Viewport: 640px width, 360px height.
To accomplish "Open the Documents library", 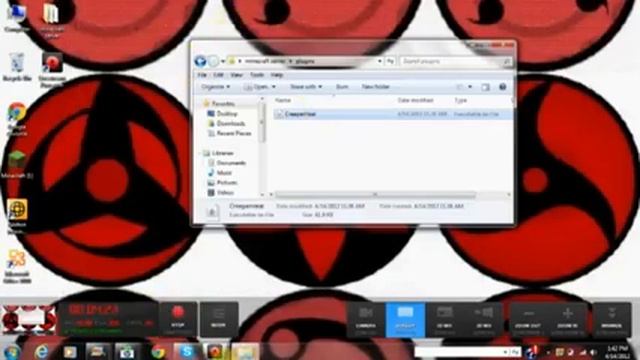I will tap(231, 163).
